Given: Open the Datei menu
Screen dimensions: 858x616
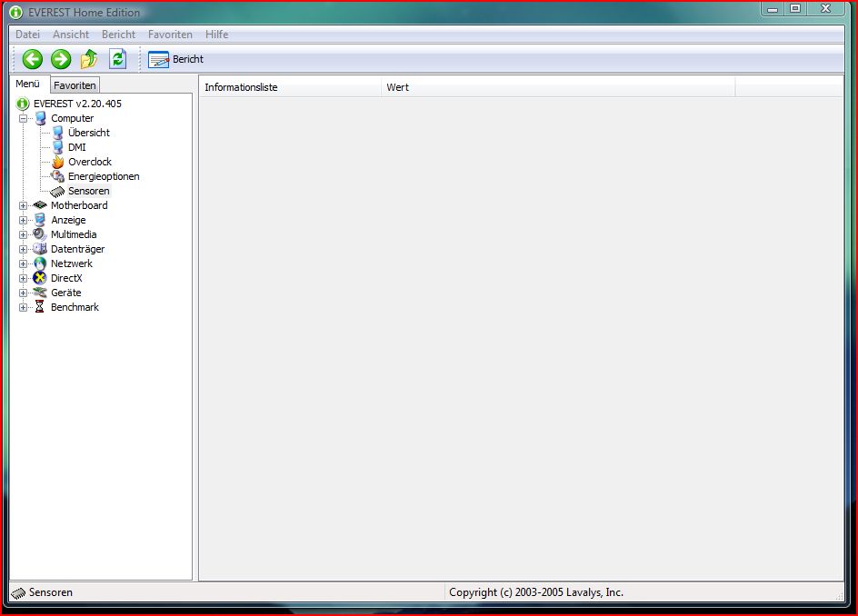Looking at the screenshot, I should click(27, 34).
